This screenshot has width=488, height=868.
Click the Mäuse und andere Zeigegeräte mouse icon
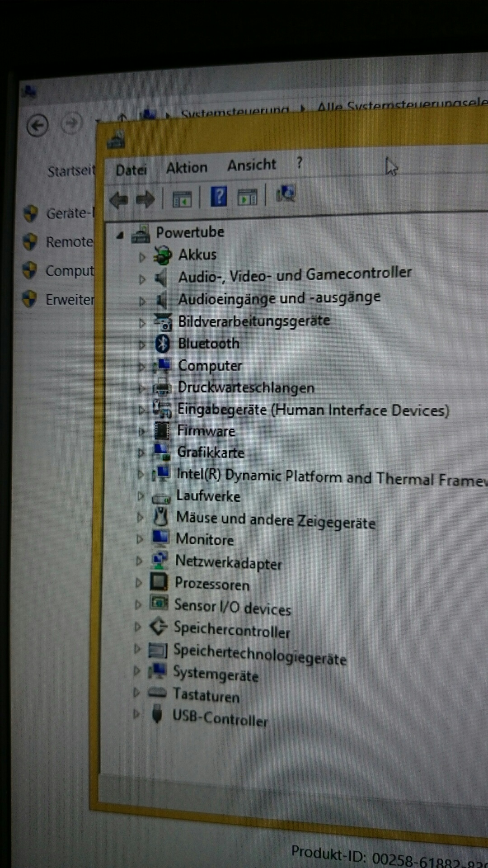click(x=160, y=516)
